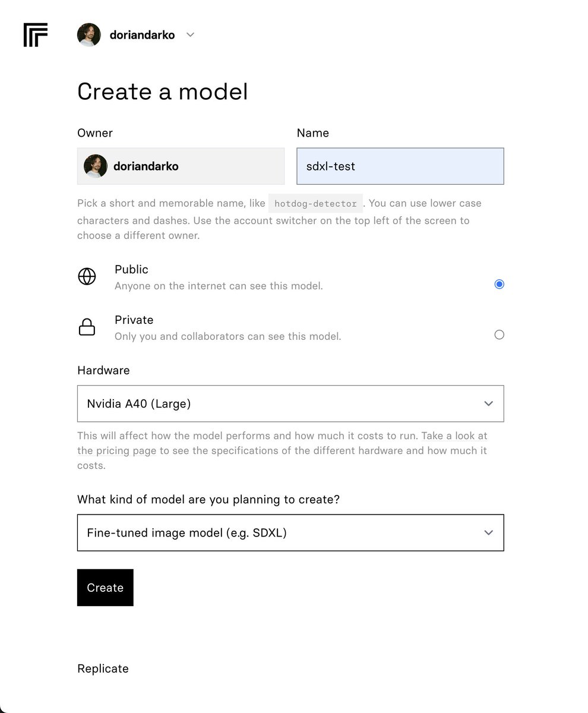The image size is (588, 713).
Task: Click the Replicate link in the footer
Action: coord(103,669)
